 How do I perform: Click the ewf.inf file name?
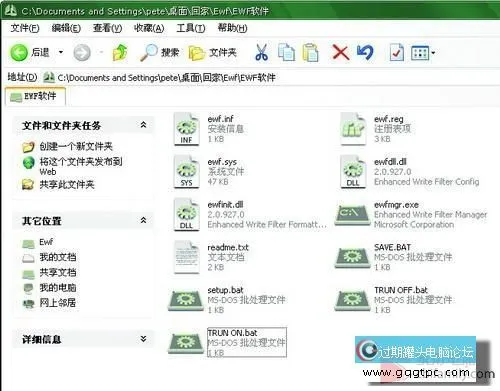point(220,119)
